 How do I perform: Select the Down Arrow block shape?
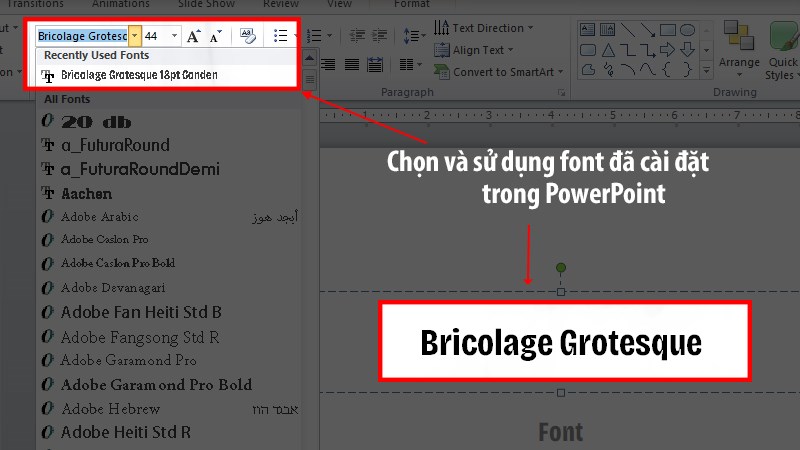pos(687,49)
